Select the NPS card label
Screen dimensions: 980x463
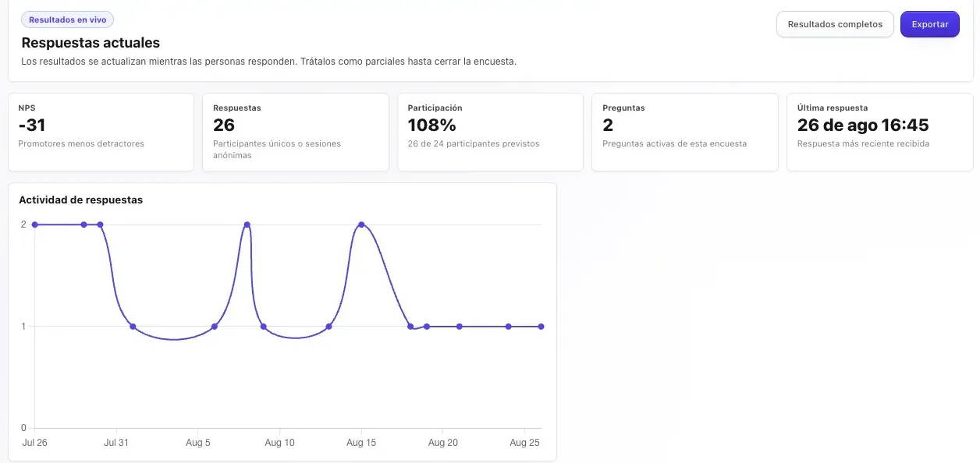[x=27, y=108]
